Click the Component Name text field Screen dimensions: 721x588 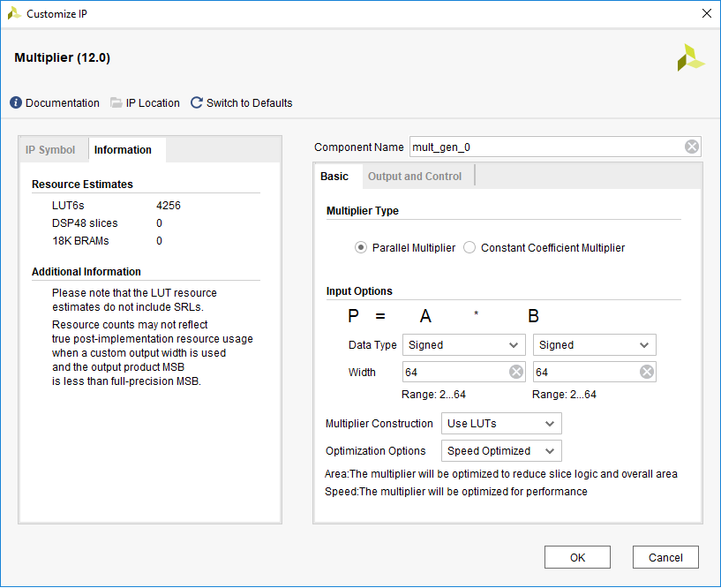pos(543,147)
